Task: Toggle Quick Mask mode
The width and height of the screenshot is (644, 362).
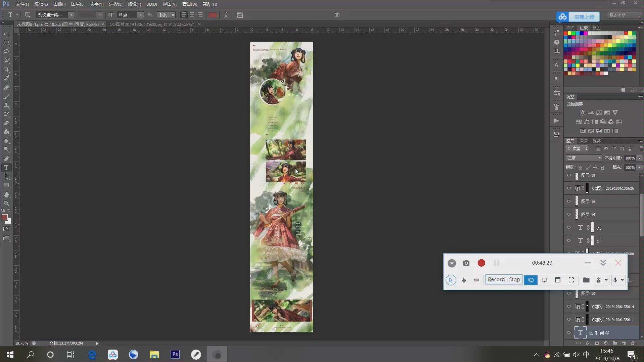Action: pyautogui.click(x=6, y=229)
